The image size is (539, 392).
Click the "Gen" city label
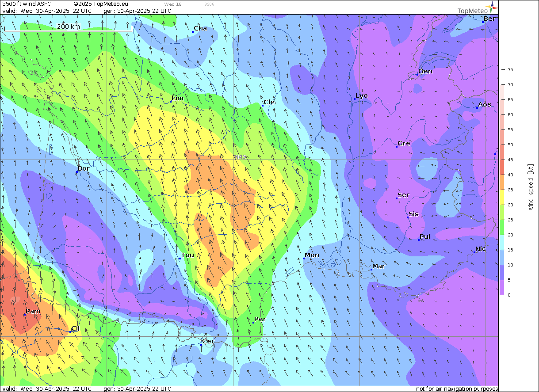[425, 71]
